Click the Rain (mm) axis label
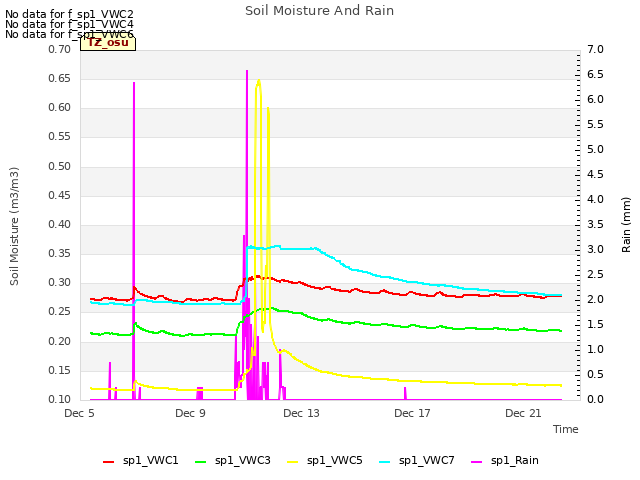The width and height of the screenshot is (640, 480). click(x=626, y=225)
